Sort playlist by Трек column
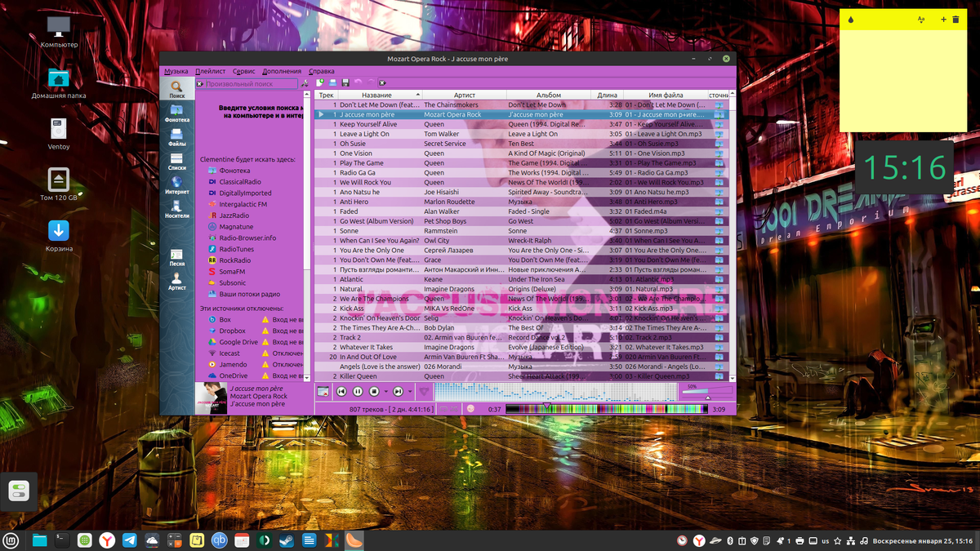 point(326,96)
